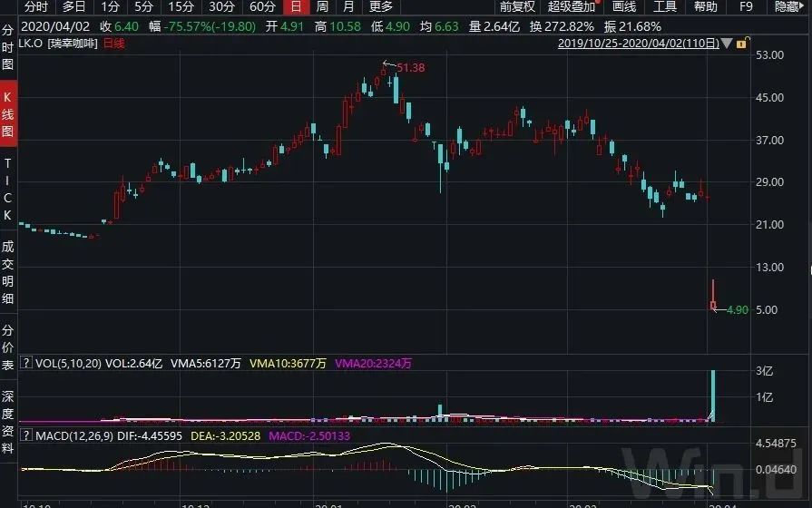Open the 工具 menu
812x508 pixels.
[664, 6]
